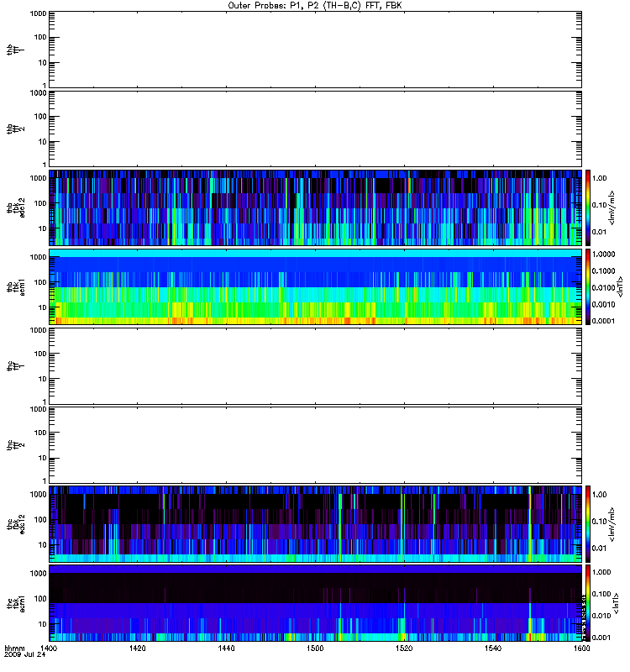Click the 0.0010 color bar tick value
Screen dimensions: 630x672
[x=603, y=304]
